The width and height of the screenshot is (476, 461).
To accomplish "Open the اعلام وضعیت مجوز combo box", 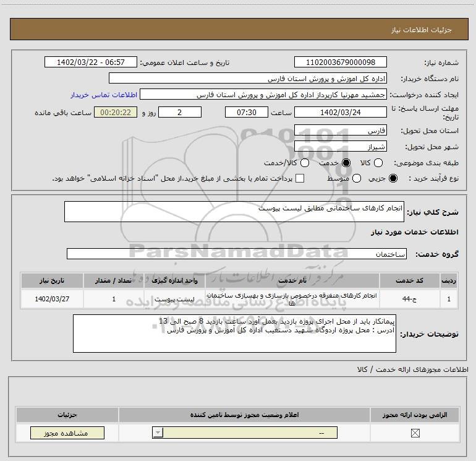I will [x=245, y=433].
